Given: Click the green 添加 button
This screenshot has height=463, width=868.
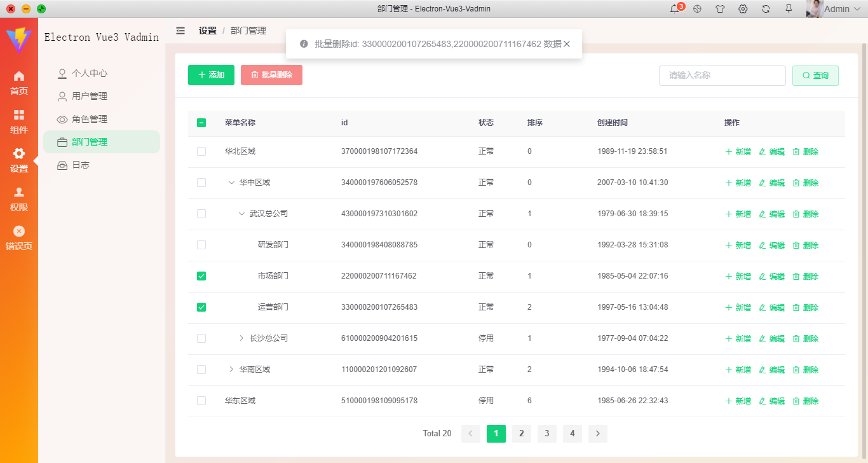Looking at the screenshot, I should [211, 74].
